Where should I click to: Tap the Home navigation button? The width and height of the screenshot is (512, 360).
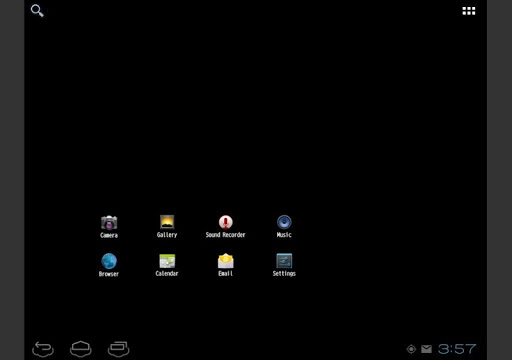pyautogui.click(x=81, y=349)
